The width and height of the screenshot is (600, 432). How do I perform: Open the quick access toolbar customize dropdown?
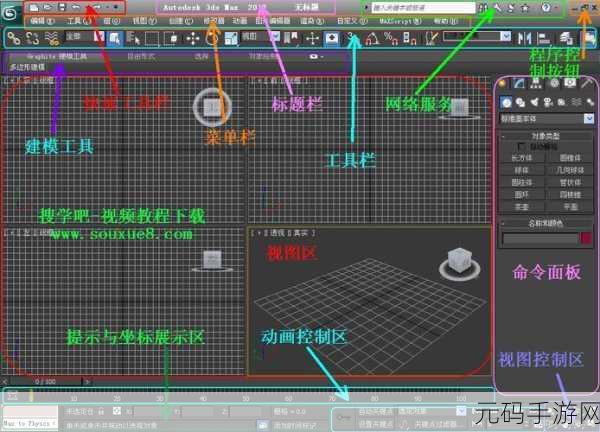pyautogui.click(x=116, y=7)
